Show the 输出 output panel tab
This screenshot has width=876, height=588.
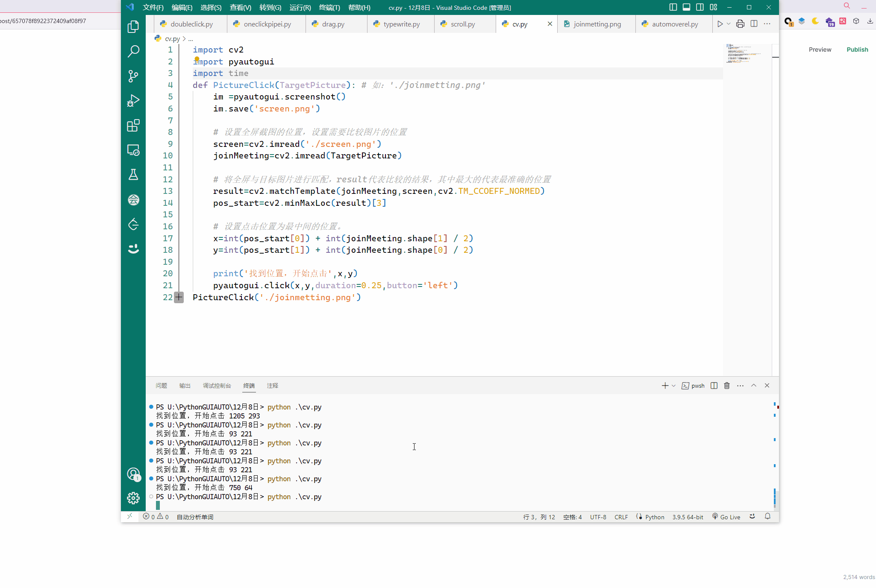pyautogui.click(x=185, y=386)
